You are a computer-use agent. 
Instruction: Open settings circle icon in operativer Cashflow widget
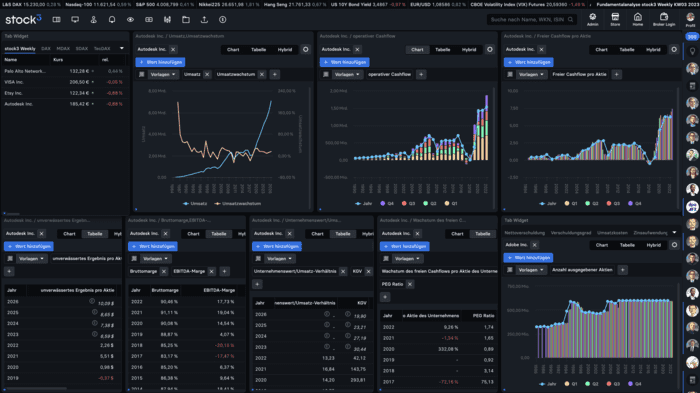tap(490, 50)
